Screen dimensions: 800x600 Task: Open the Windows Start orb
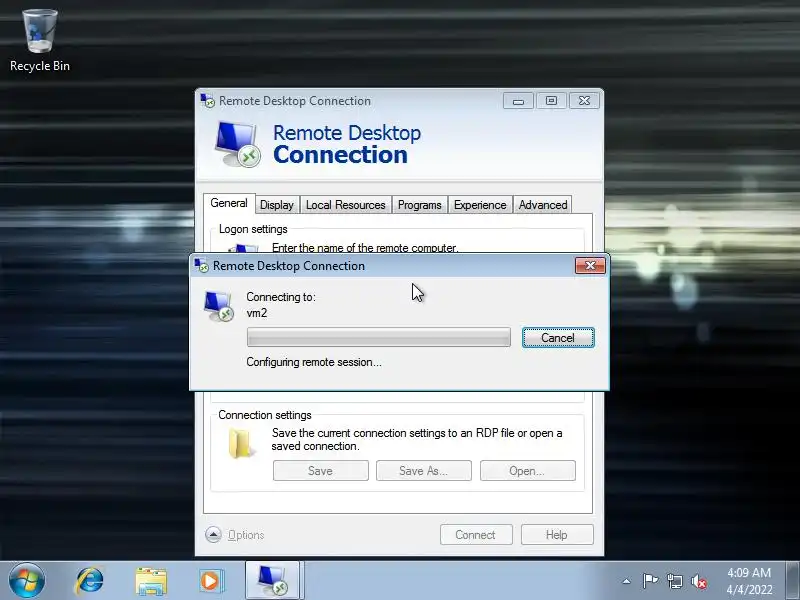[x=27, y=581]
